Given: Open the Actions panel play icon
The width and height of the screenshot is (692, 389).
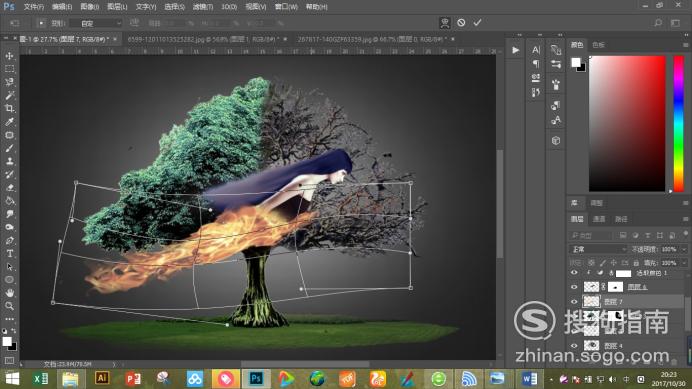Looking at the screenshot, I should click(515, 50).
